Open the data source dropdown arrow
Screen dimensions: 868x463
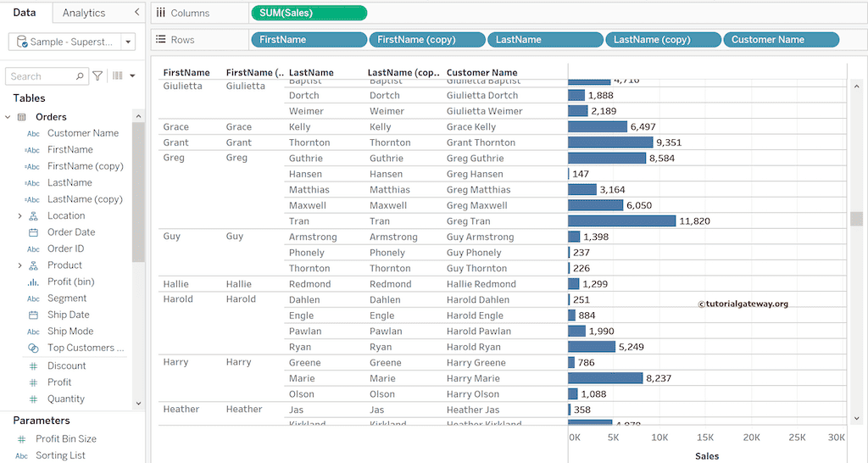128,42
